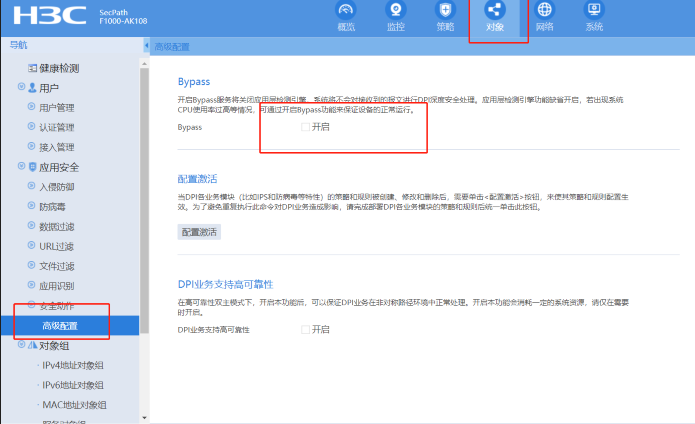Click the 配置激活 section heading
The width and height of the screenshot is (695, 424).
coord(197,179)
